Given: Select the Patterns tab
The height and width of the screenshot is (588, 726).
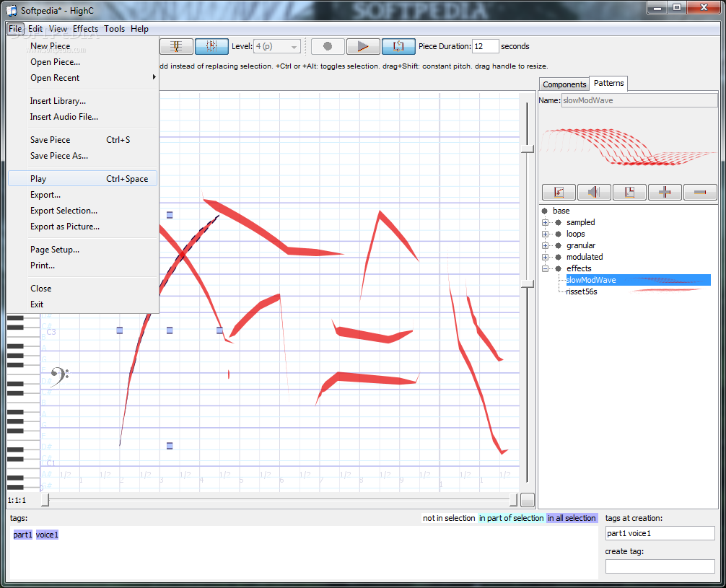Looking at the screenshot, I should point(608,84).
